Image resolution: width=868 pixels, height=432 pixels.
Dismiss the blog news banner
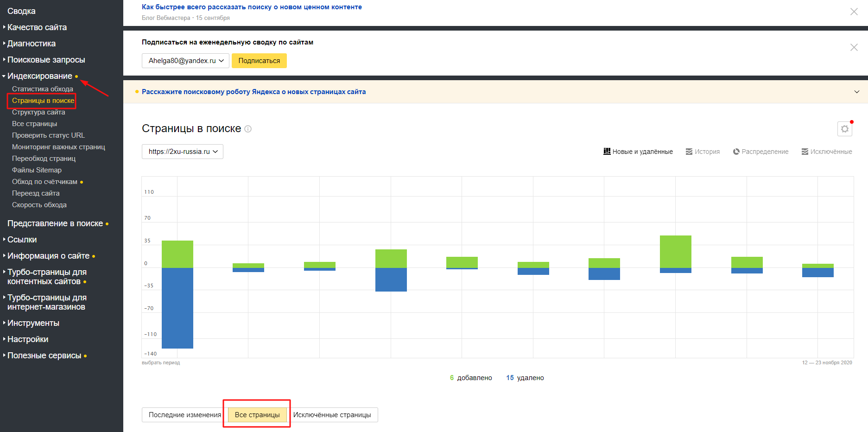coord(854,12)
